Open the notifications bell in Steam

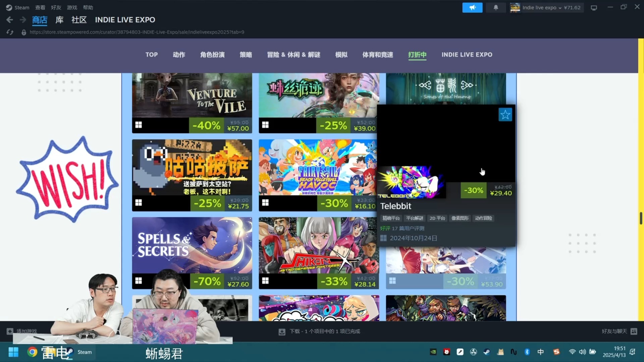496,7
